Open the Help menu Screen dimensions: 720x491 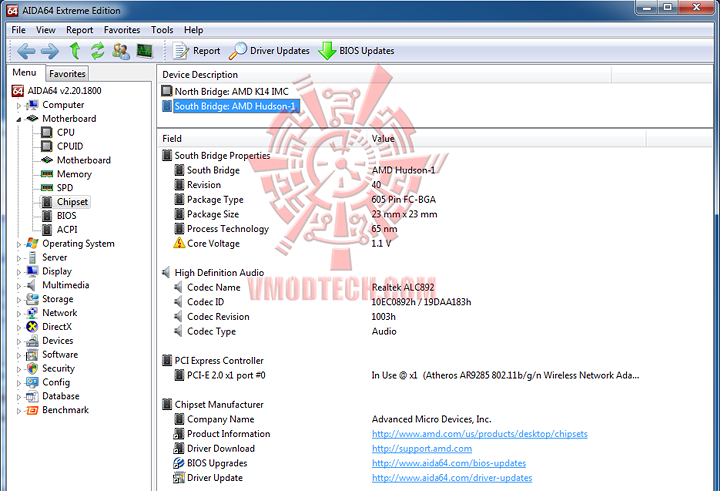193,30
